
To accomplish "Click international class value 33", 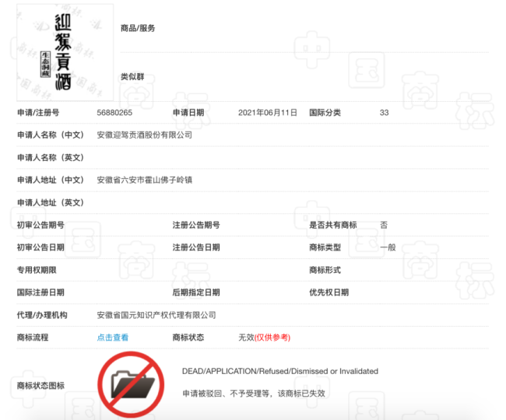I will pos(384,113).
